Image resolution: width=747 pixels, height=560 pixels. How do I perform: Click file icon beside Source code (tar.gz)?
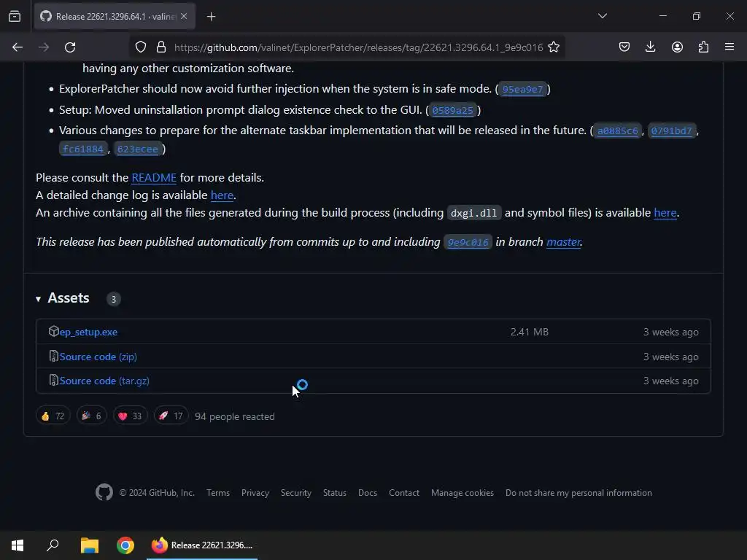pyautogui.click(x=53, y=381)
